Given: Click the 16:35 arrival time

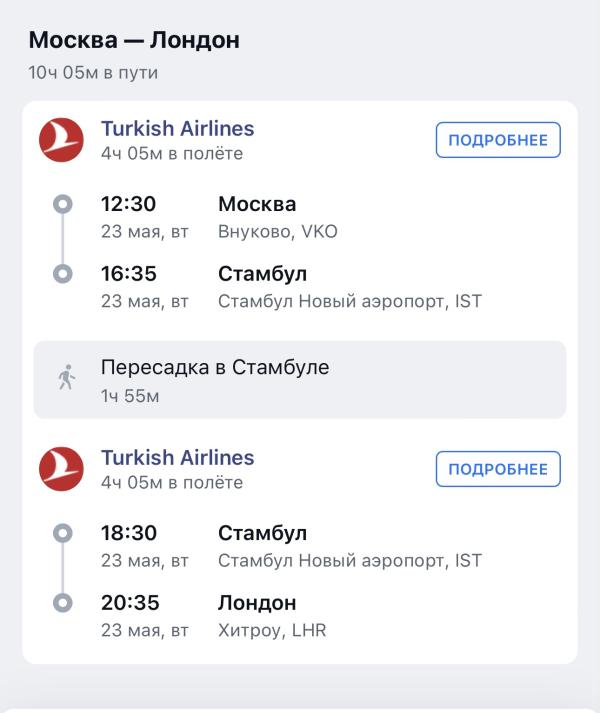Looking at the screenshot, I should [129, 274].
